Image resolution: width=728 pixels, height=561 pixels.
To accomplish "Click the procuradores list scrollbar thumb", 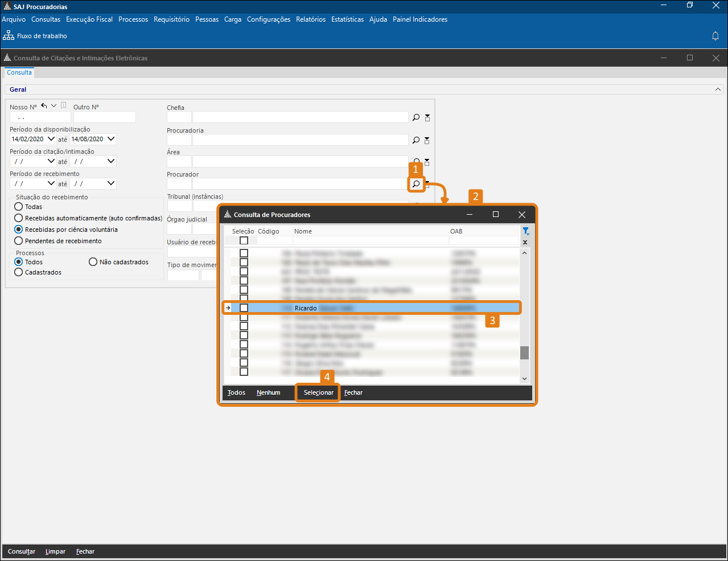I will 524,353.
